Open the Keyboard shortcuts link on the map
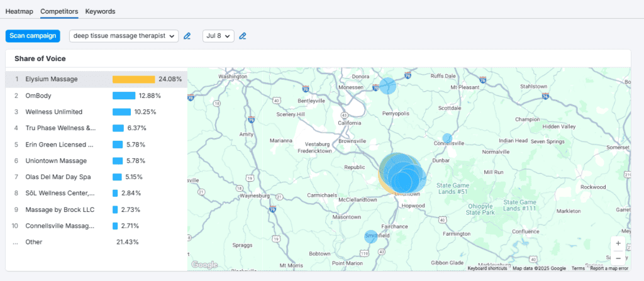 pyautogui.click(x=487, y=268)
